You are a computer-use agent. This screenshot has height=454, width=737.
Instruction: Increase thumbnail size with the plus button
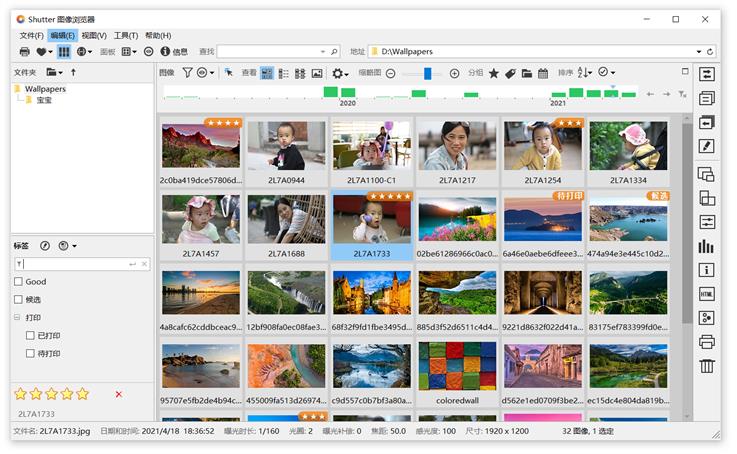point(454,73)
